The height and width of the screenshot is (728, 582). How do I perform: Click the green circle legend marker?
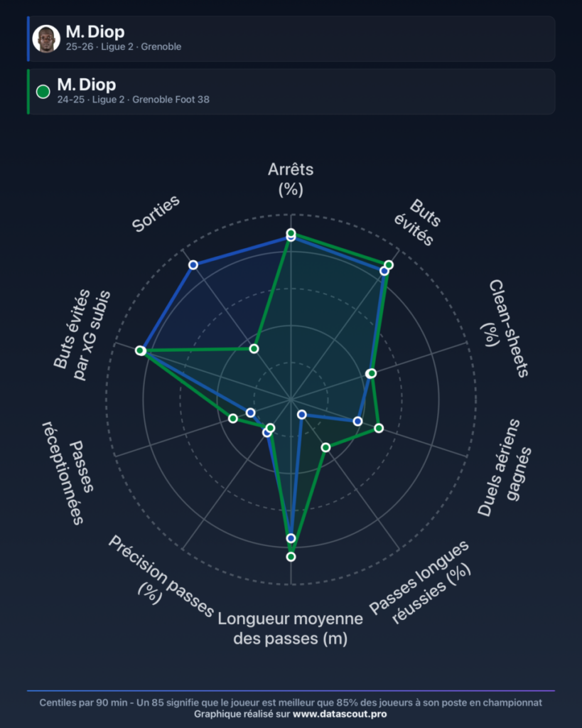pos(43,92)
